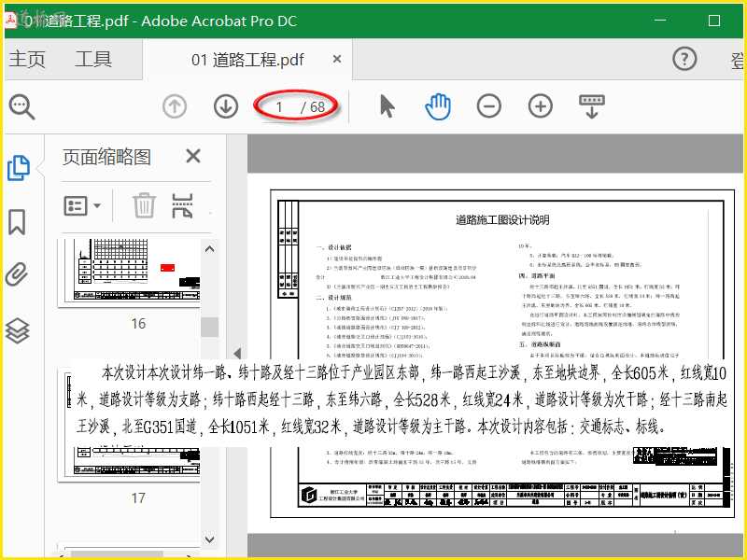Choose the selection arrow tool
747x560 pixels.
[x=388, y=105]
